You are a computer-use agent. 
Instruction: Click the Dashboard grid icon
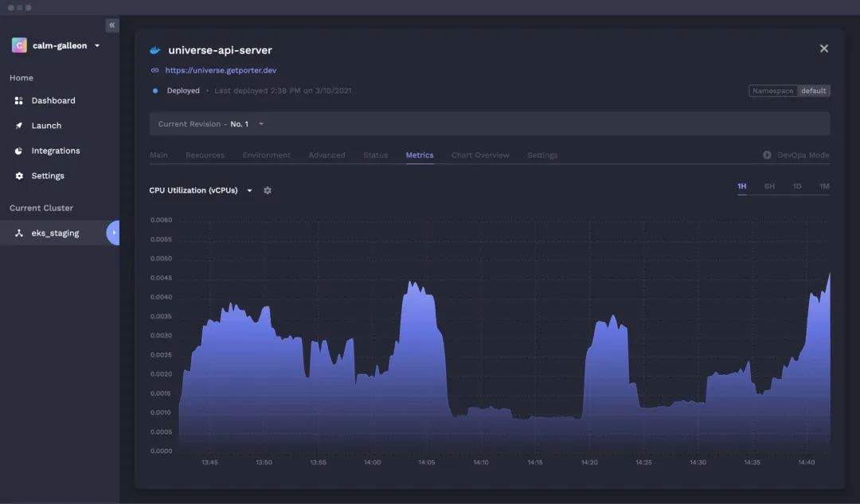pyautogui.click(x=18, y=100)
